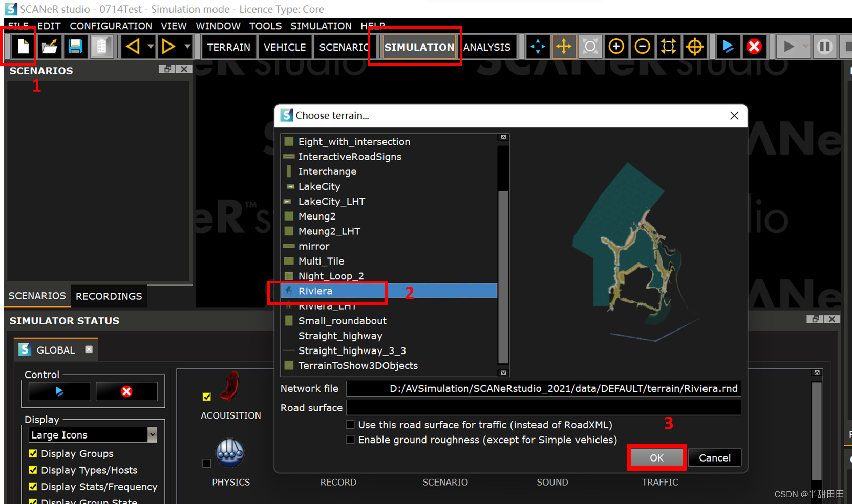This screenshot has height=504, width=852.
Task: Select the blue move-view arrows tool
Action: point(538,47)
